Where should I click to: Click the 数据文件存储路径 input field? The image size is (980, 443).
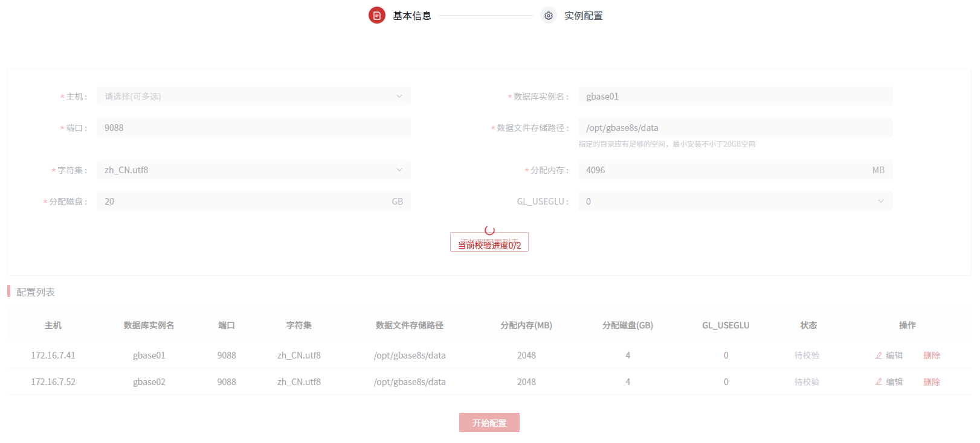[x=734, y=128]
